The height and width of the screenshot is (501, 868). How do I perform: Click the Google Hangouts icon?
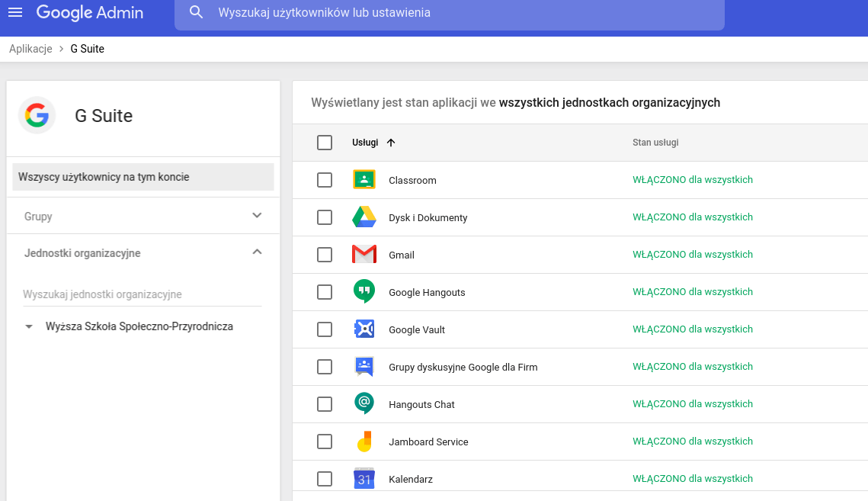pos(364,292)
